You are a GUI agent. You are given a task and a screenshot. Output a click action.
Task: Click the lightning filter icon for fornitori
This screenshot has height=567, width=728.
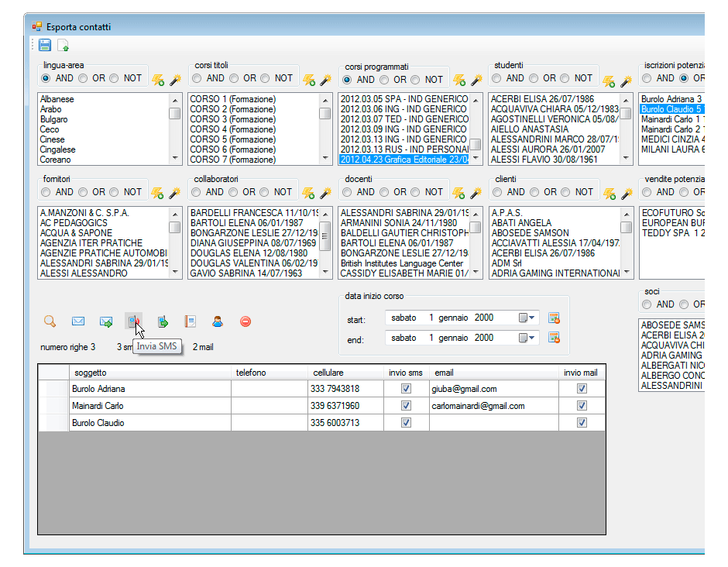157,193
